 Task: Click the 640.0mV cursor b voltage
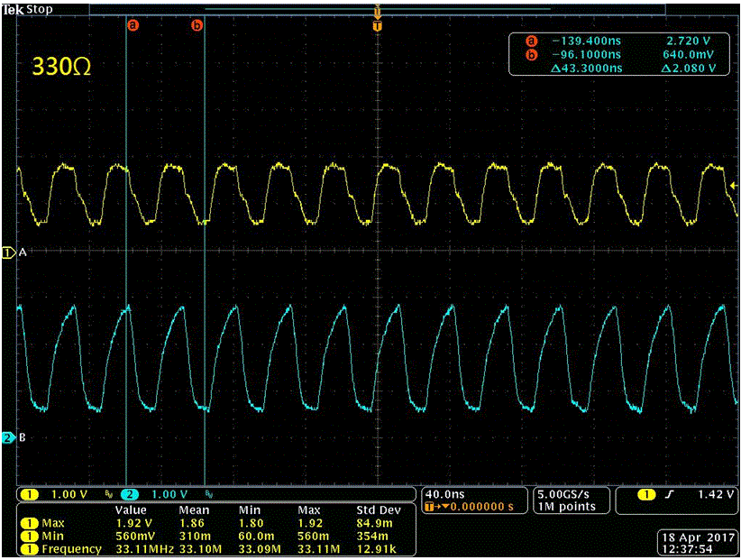click(688, 55)
